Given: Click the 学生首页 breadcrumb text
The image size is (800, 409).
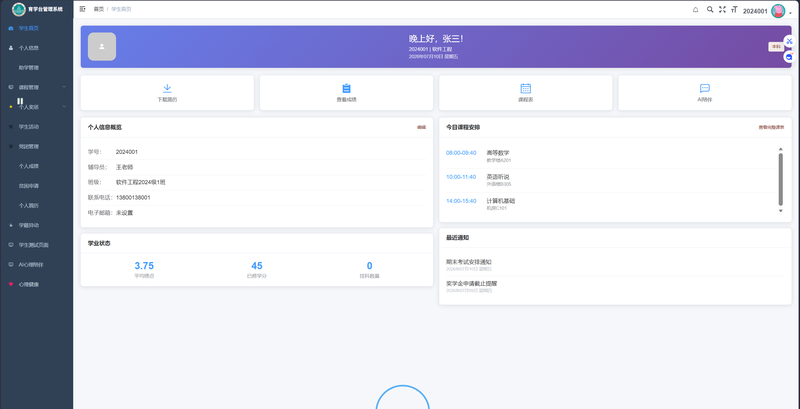Looking at the screenshot, I should pyautogui.click(x=121, y=9).
